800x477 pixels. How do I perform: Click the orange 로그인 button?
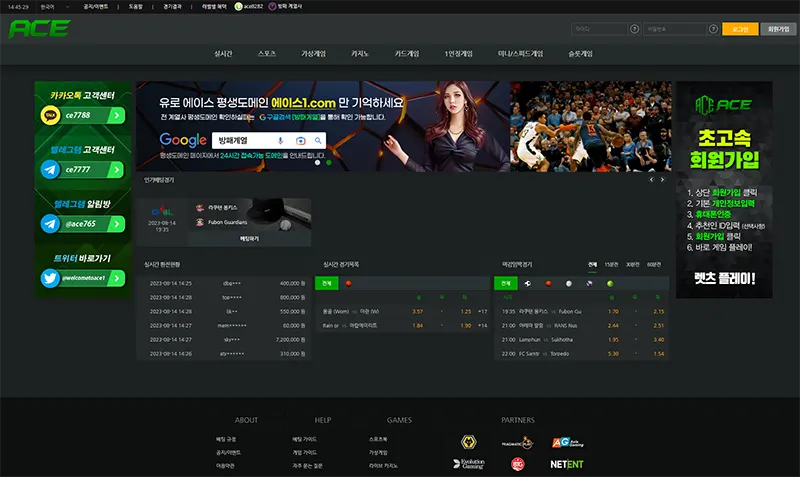coord(740,29)
